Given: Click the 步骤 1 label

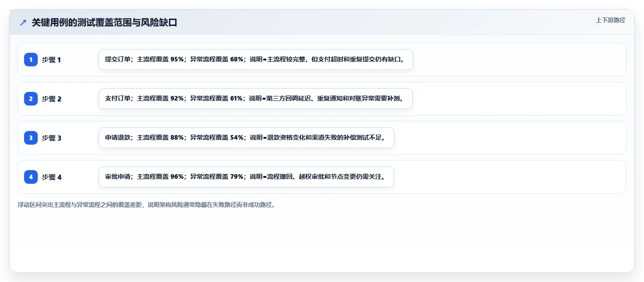Looking at the screenshot, I should pyautogui.click(x=51, y=60).
